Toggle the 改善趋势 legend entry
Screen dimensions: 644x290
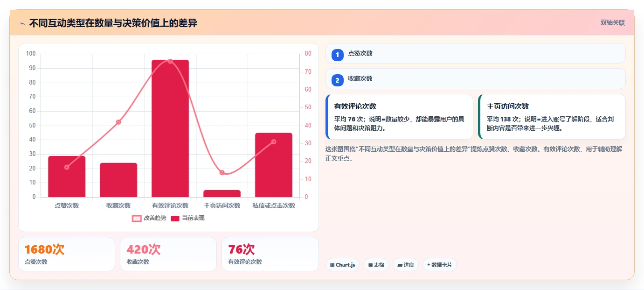click(149, 218)
